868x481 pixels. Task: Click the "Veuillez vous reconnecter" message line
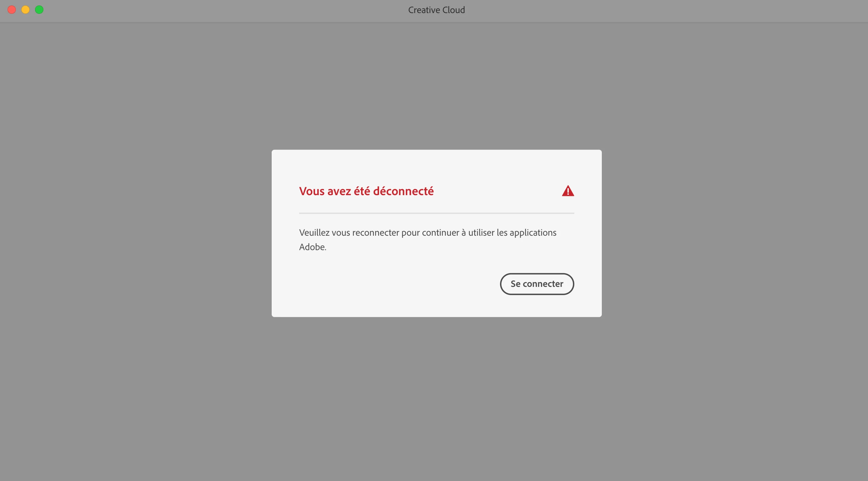pyautogui.click(x=428, y=233)
